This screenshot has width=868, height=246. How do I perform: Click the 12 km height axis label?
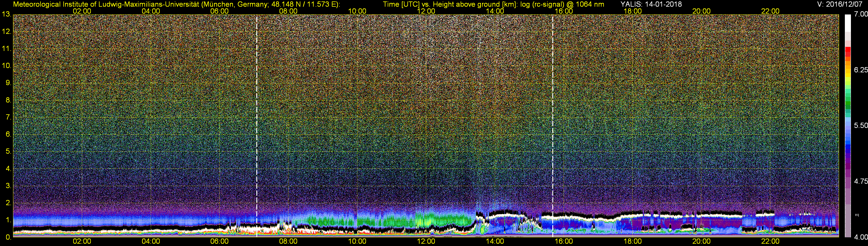click(6, 32)
